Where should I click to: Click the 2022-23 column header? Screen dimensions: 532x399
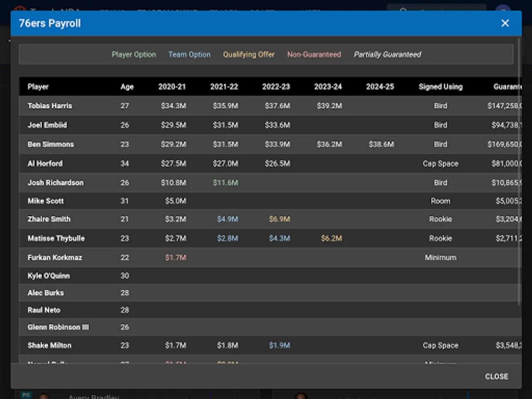click(276, 86)
